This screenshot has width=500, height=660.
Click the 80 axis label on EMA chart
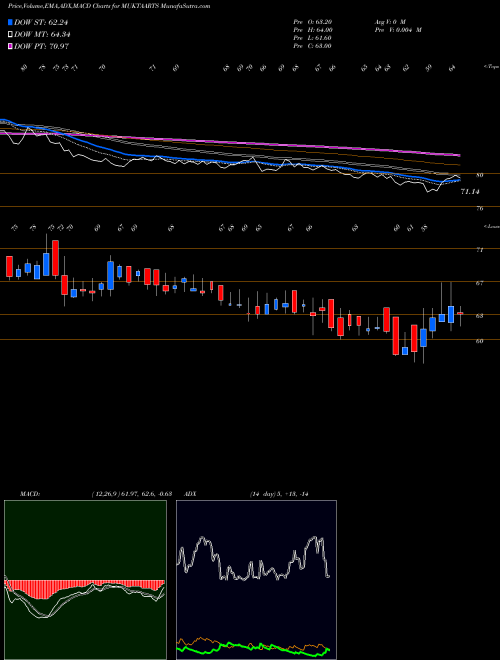[x=479, y=175]
